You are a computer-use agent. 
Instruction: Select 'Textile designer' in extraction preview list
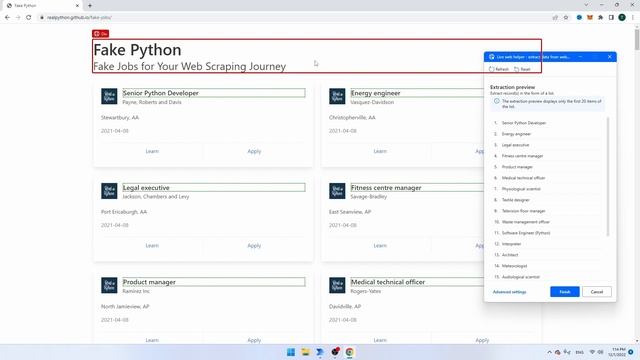516,200
